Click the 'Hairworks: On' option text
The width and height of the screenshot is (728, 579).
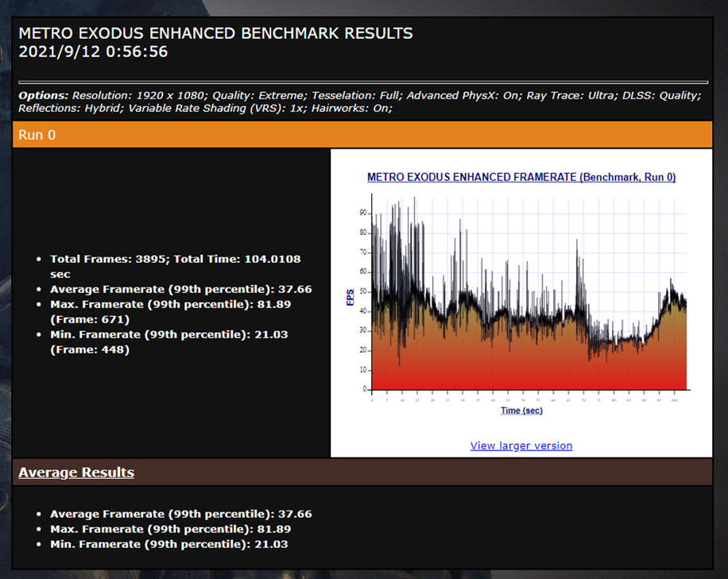pos(350,108)
